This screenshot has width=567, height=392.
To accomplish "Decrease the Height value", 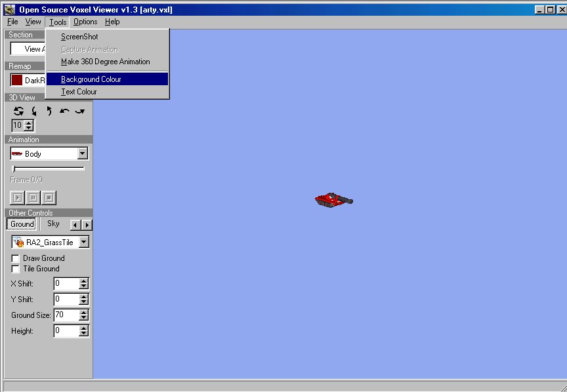I will (83, 334).
